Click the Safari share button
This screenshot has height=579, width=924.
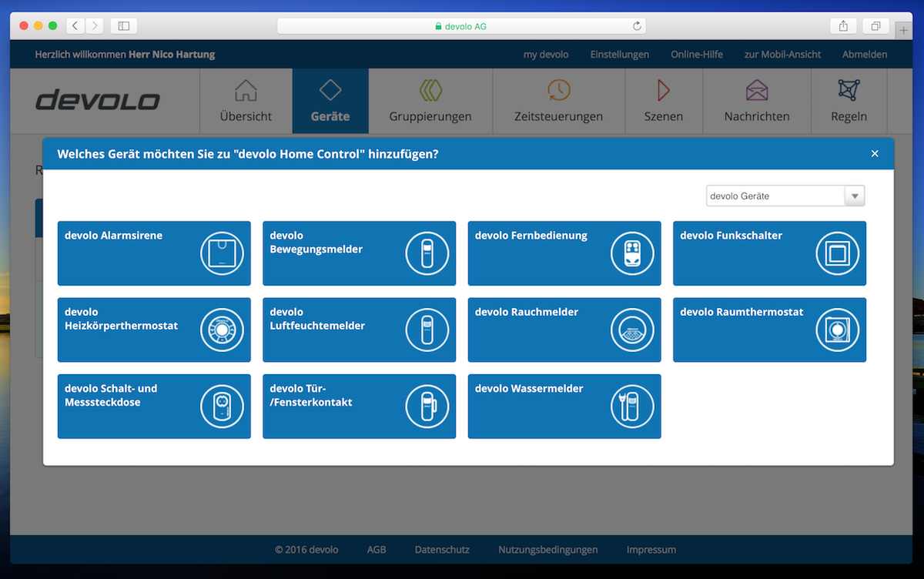point(843,26)
